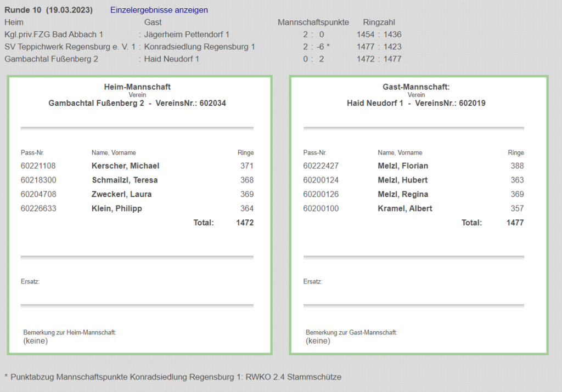Click guest team Jägerheim Pettendorf 1

[x=187, y=35]
